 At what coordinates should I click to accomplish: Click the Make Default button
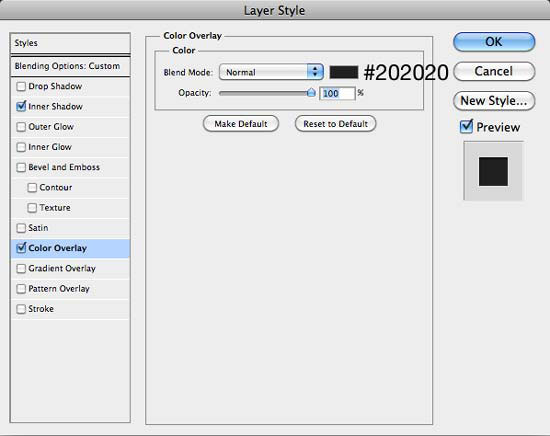[241, 124]
